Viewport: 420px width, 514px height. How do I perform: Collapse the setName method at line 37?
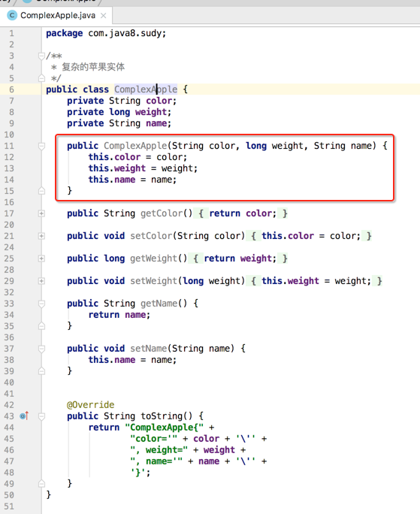(41, 349)
